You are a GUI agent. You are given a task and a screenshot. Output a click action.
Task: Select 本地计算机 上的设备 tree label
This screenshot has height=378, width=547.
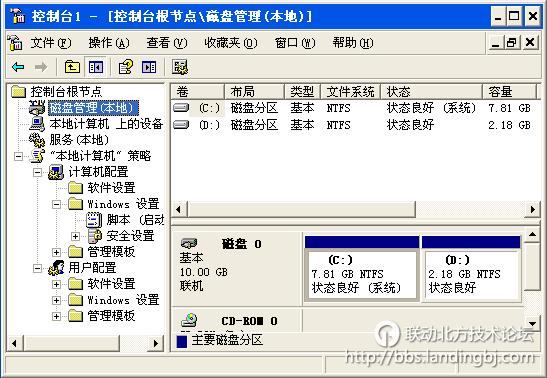106,124
